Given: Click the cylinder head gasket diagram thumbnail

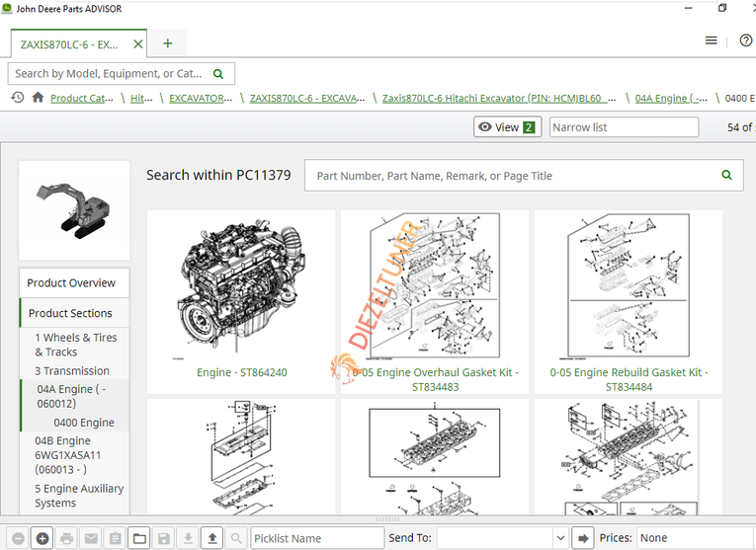Looking at the screenshot, I should click(629, 456).
